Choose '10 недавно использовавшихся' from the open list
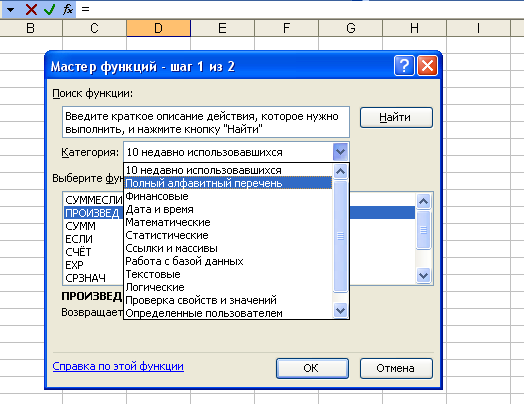 click(x=228, y=170)
